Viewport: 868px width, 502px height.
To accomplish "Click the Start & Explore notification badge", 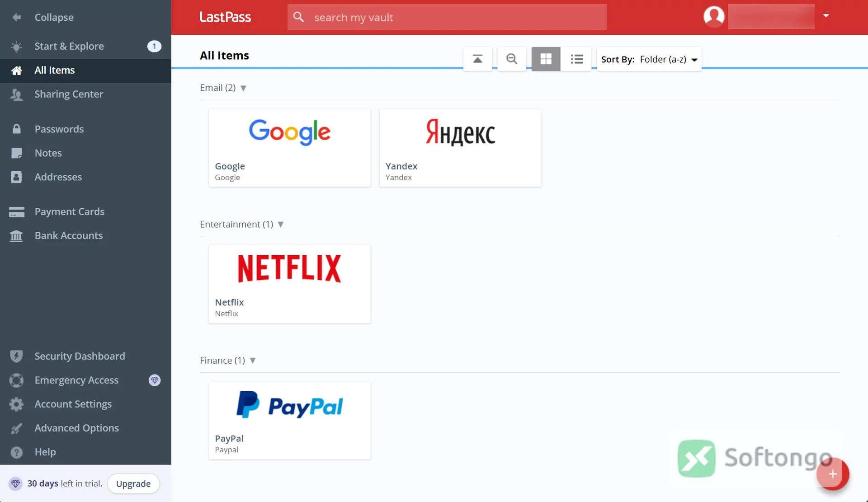I will tap(154, 46).
